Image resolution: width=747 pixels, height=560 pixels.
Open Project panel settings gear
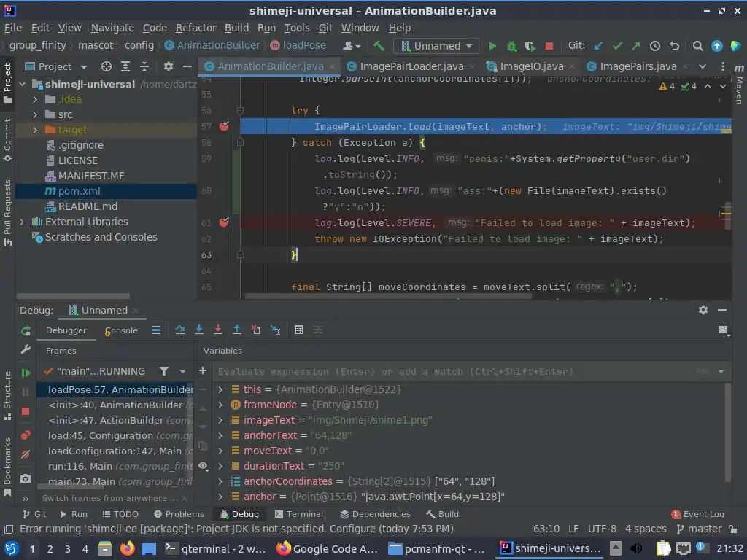(x=169, y=66)
